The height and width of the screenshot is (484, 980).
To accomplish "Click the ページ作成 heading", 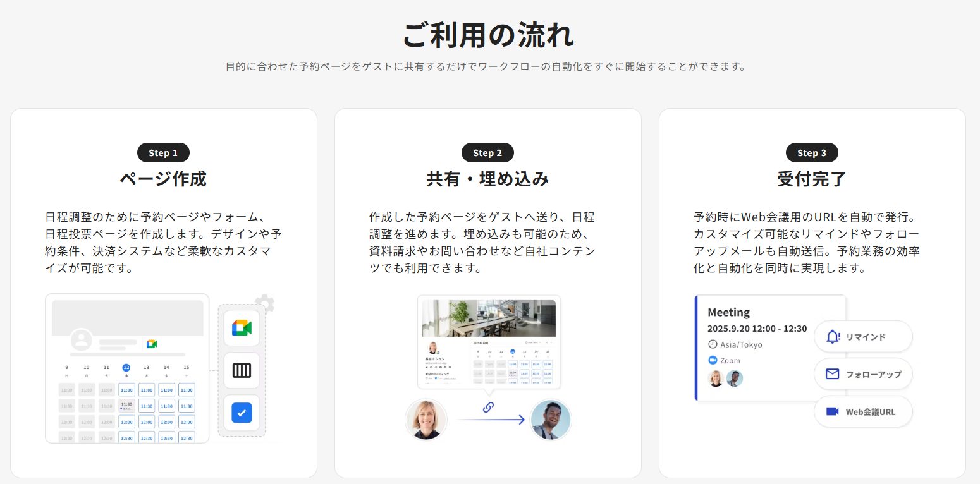I will pos(163,179).
